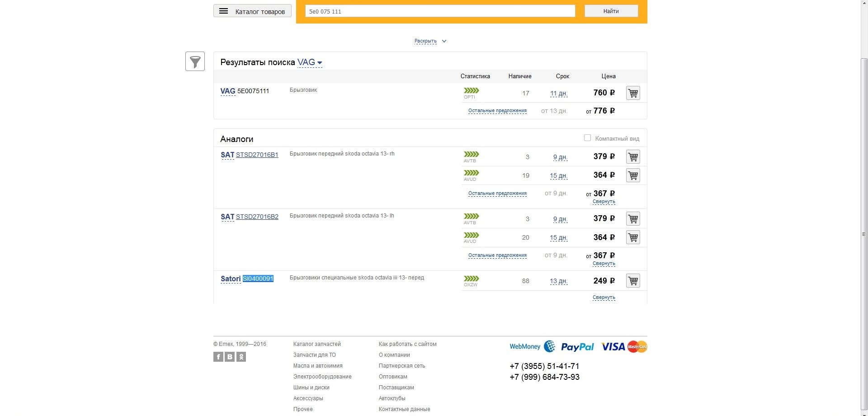Click AVUD statistics arrows for STSD27016B1

tap(471, 173)
